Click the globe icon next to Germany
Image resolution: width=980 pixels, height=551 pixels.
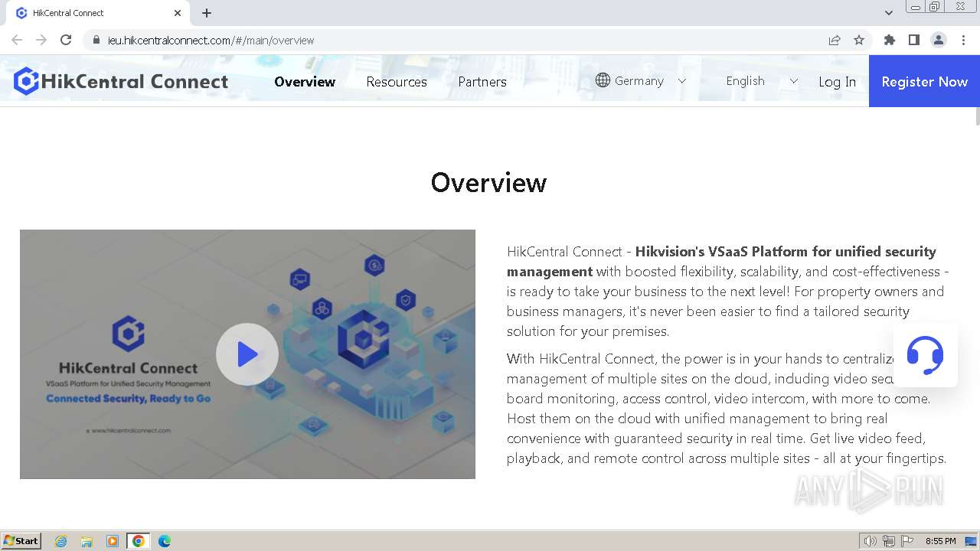(603, 80)
